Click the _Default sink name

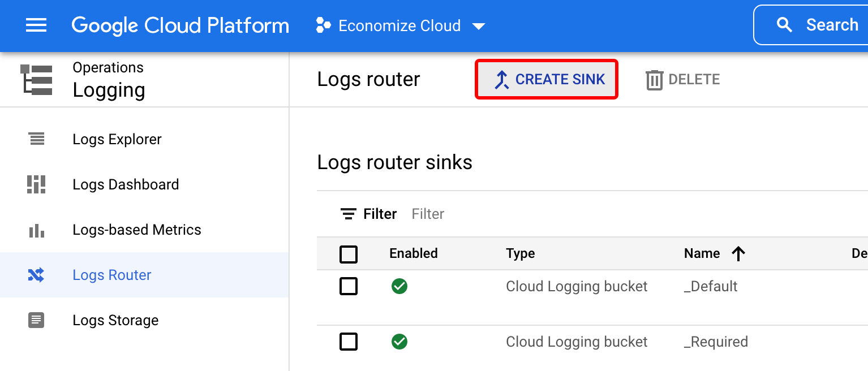coord(711,286)
